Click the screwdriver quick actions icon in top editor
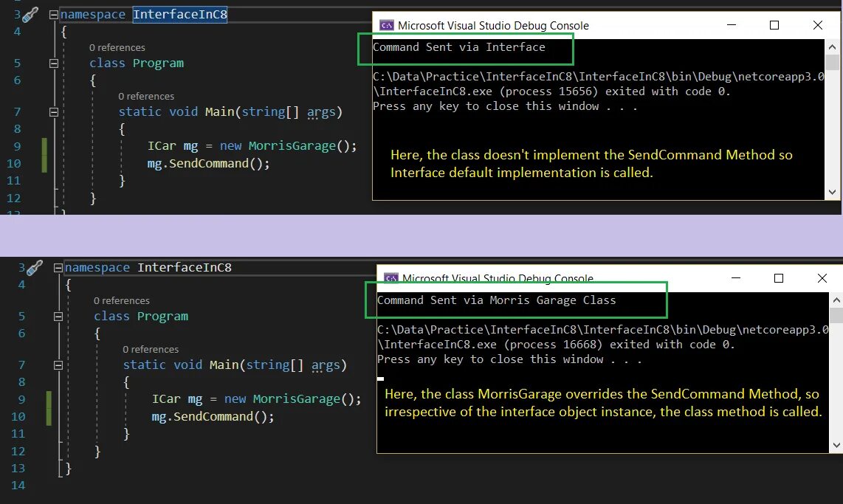This screenshot has width=843, height=504. pos(30,15)
